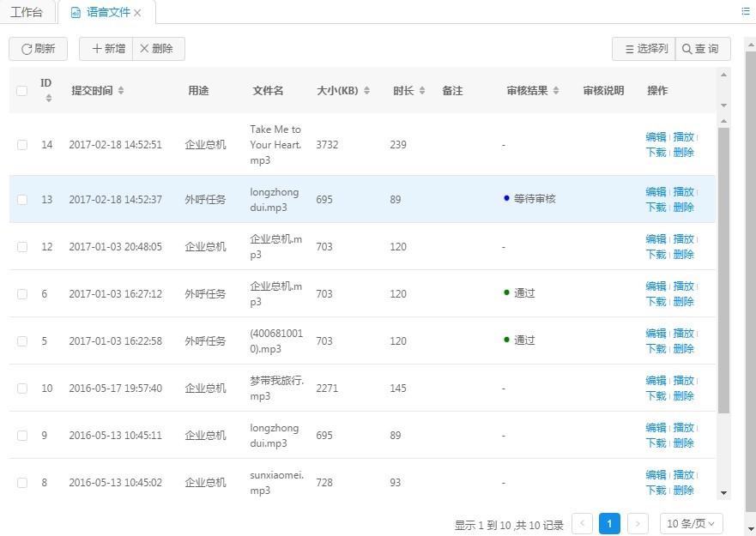Viewport: 756px width, 536px height.
Task: Sort by 审核结果 column
Action: 533,91
